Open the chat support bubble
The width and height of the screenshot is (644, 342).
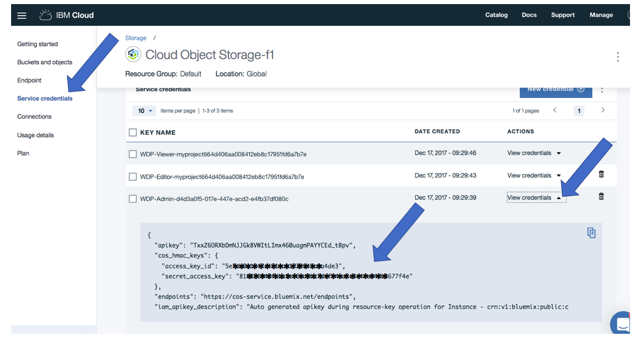point(621,323)
